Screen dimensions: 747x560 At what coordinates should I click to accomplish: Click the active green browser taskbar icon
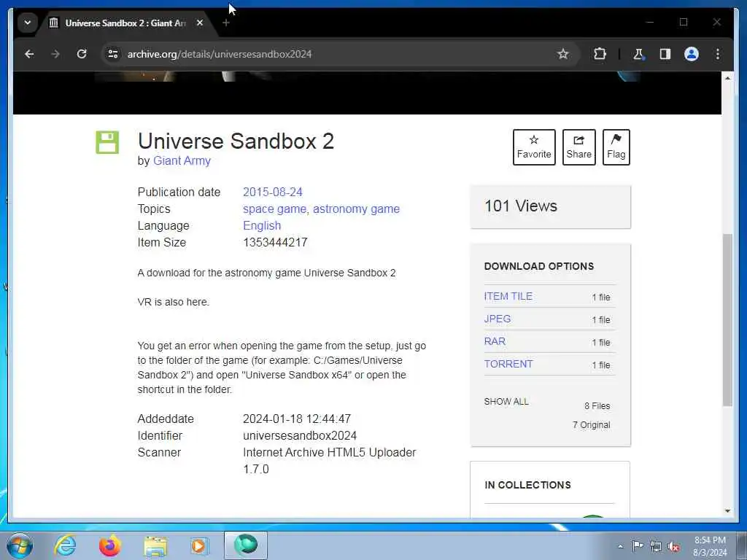click(x=246, y=545)
